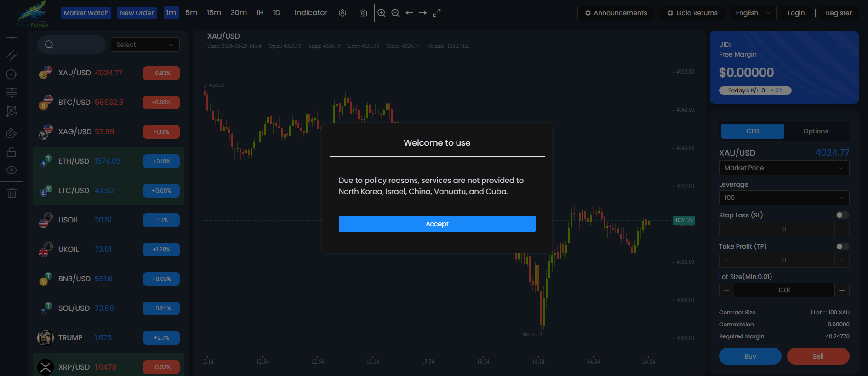Viewport: 868px width, 376px height.
Task: Increase lot size with plus stepper
Action: 842,290
